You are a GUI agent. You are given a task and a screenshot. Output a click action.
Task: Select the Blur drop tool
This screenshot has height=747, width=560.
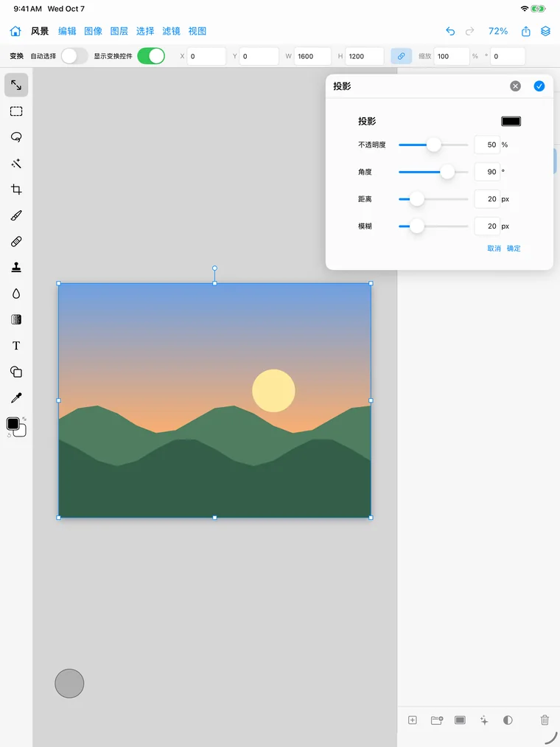click(16, 293)
